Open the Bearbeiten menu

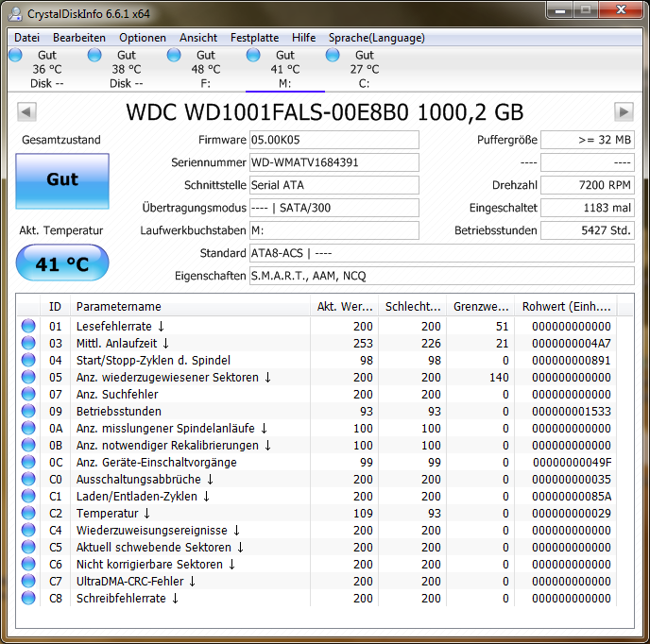[79, 38]
